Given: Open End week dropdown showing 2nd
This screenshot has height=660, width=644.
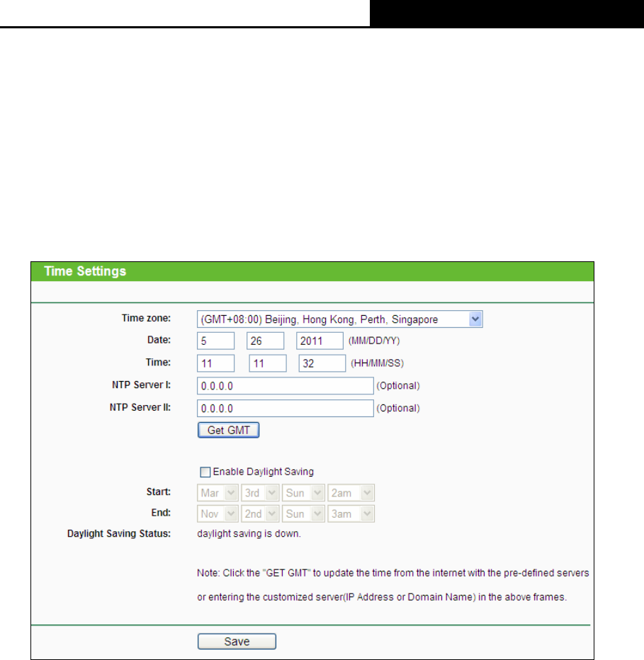Looking at the screenshot, I should (x=260, y=513).
